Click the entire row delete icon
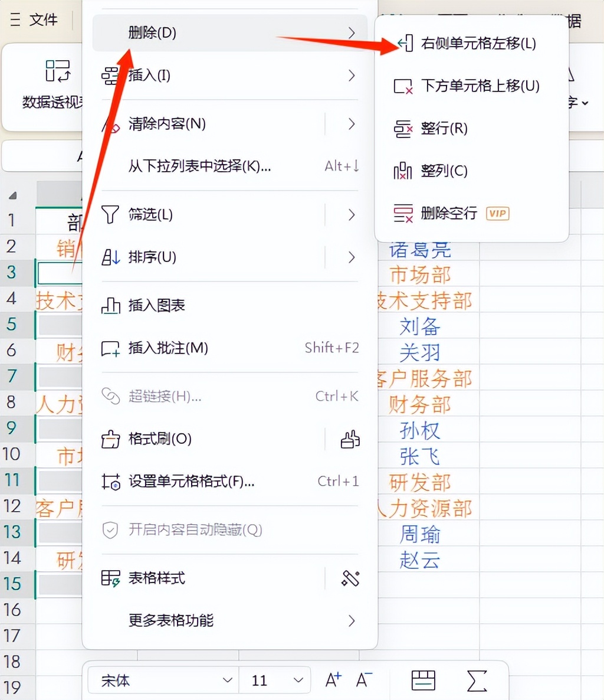This screenshot has height=700, width=604. (x=403, y=129)
